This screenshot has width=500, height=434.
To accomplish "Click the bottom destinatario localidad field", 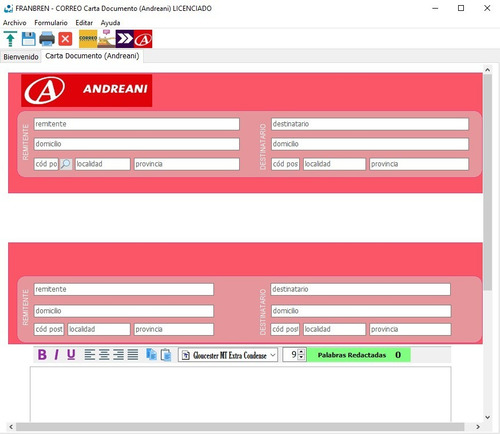I will (334, 329).
